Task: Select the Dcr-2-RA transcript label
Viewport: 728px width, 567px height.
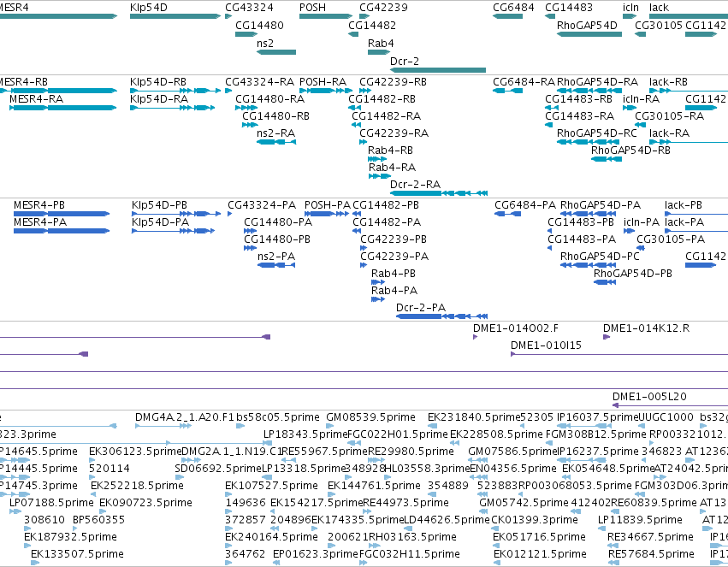Action: click(x=415, y=185)
